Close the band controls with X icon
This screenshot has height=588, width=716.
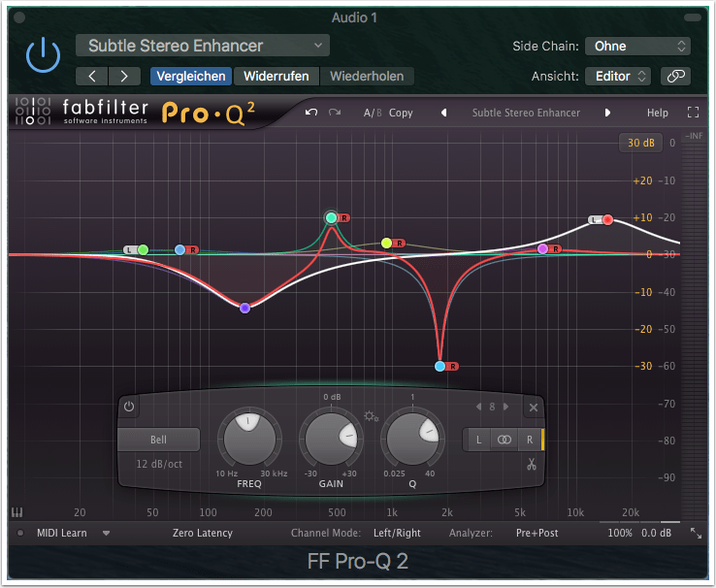533,408
